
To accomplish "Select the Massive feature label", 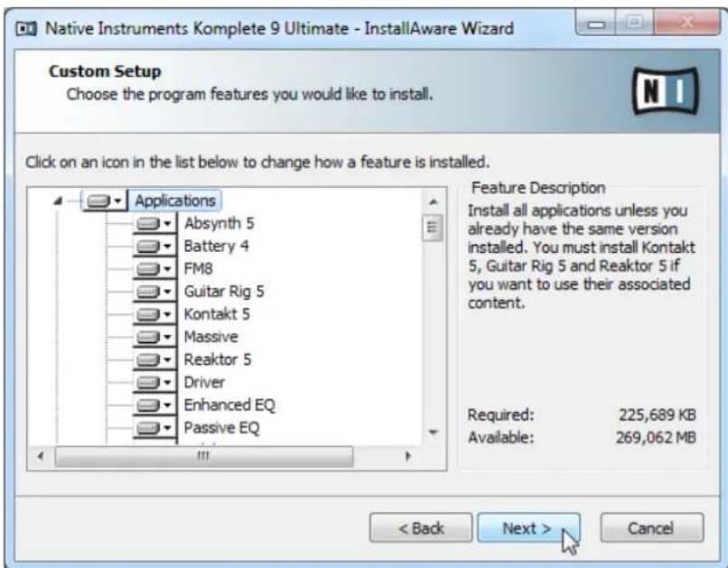I will (x=211, y=338).
